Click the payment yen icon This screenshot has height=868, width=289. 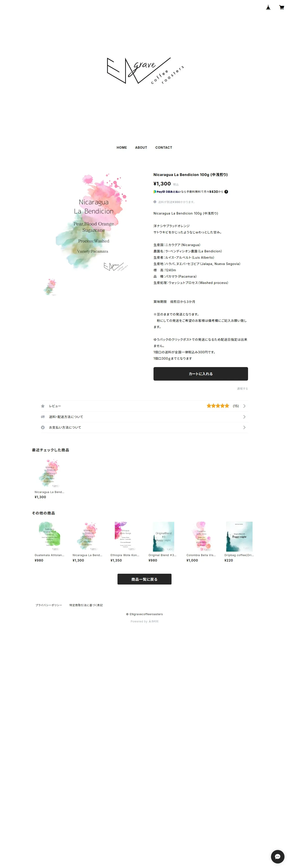[x=43, y=427]
